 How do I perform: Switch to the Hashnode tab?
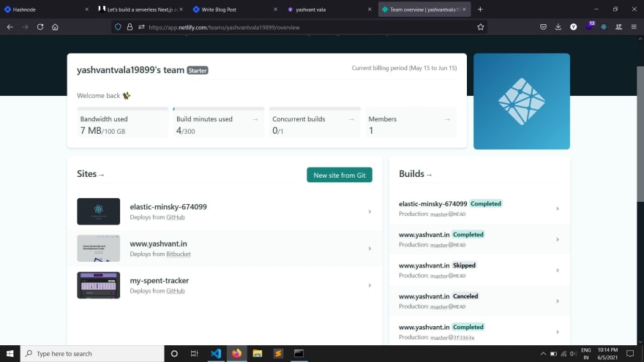pyautogui.click(x=46, y=9)
